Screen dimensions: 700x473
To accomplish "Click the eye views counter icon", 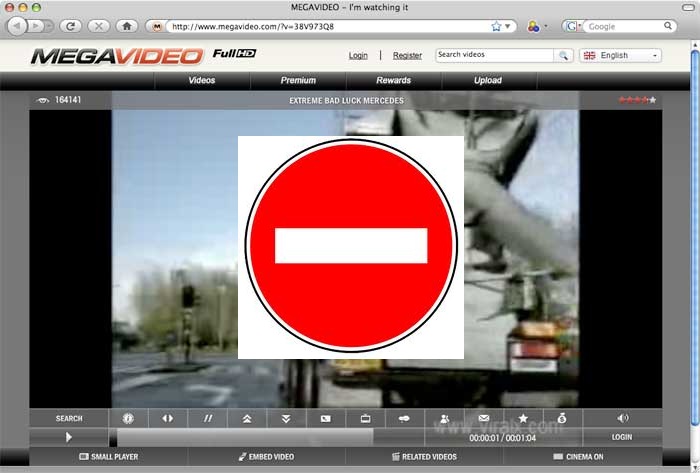I will (43, 100).
